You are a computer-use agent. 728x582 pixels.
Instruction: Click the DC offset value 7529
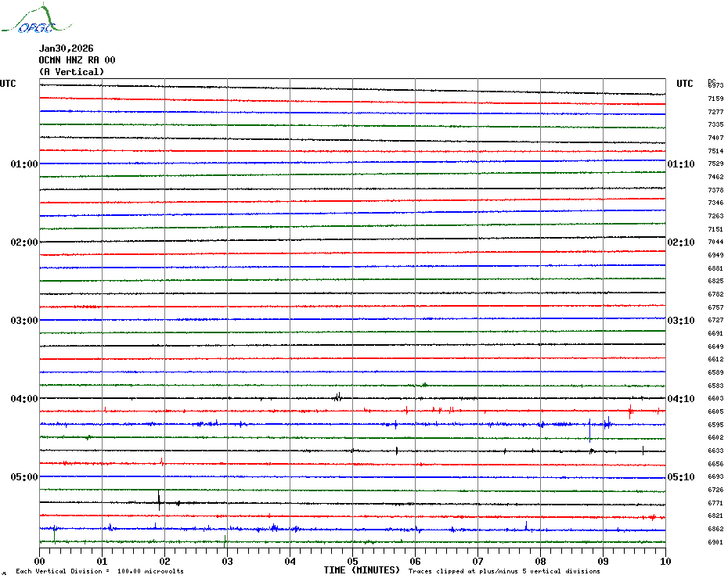[715, 164]
